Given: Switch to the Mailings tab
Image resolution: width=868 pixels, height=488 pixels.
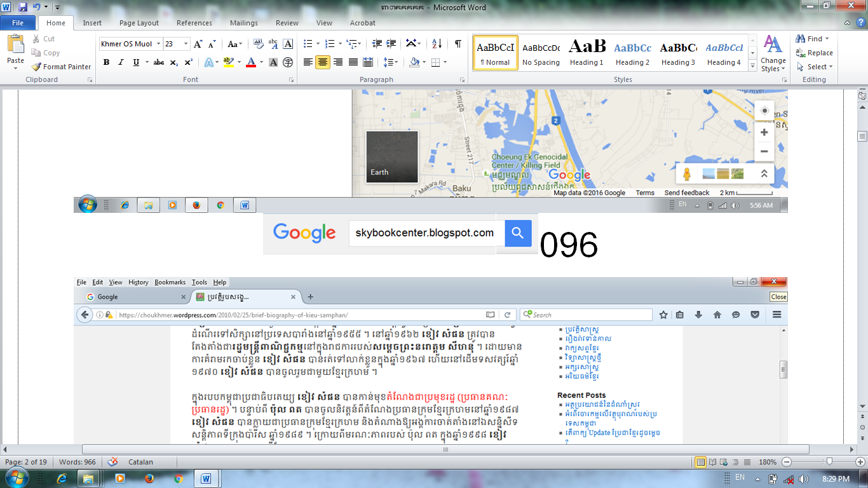Looking at the screenshot, I should (x=244, y=23).
